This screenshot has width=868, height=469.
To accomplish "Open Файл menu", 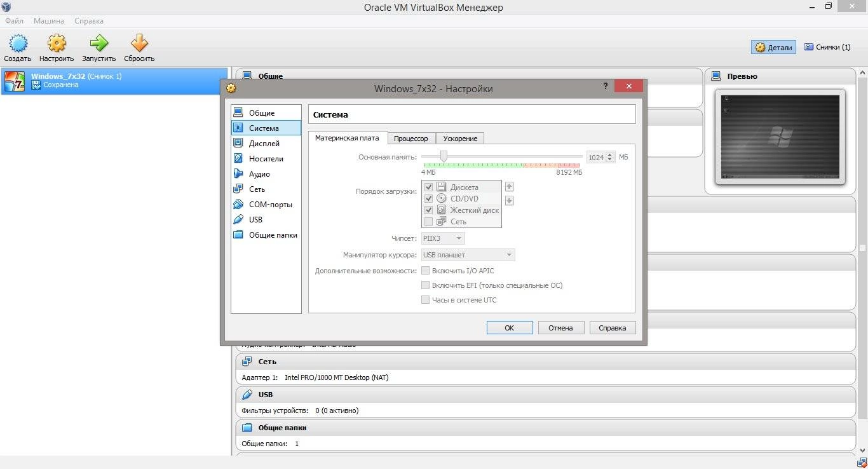I will 14,21.
